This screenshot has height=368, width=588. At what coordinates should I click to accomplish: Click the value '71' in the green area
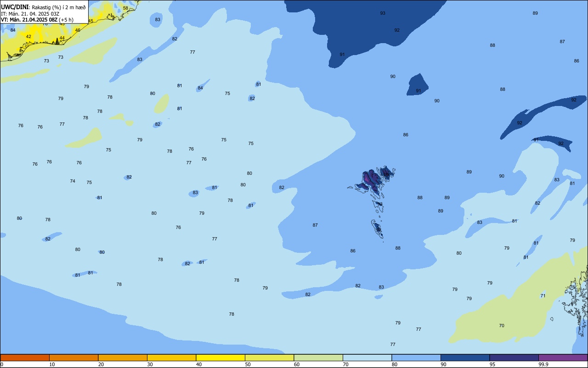tap(543, 296)
